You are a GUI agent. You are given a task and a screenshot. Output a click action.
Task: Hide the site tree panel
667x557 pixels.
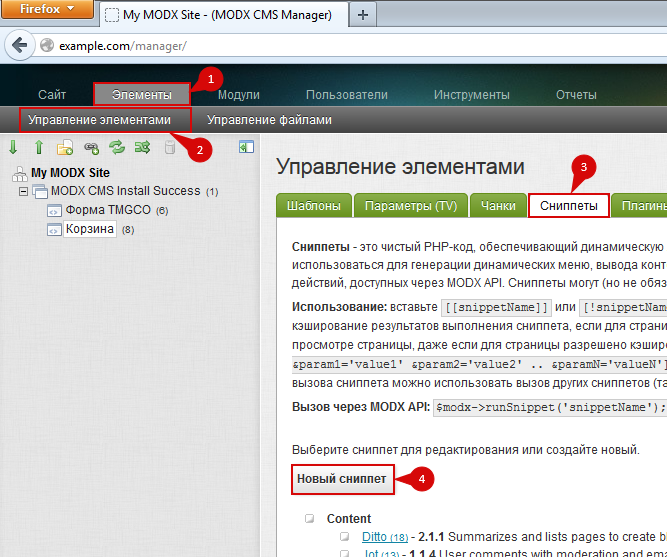point(246,147)
